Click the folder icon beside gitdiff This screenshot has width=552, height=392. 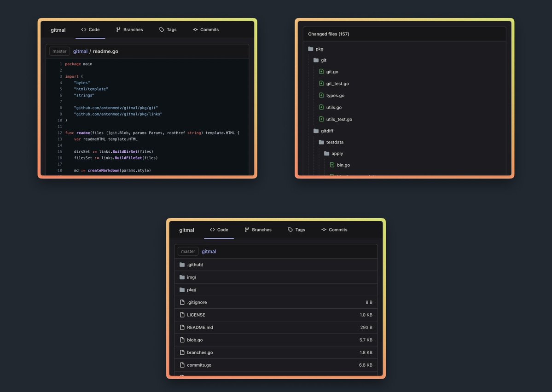pos(316,131)
